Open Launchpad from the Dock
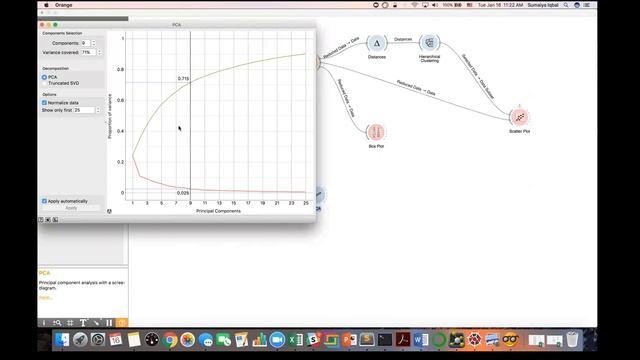640x360 pixels. pyautogui.click(x=80, y=340)
